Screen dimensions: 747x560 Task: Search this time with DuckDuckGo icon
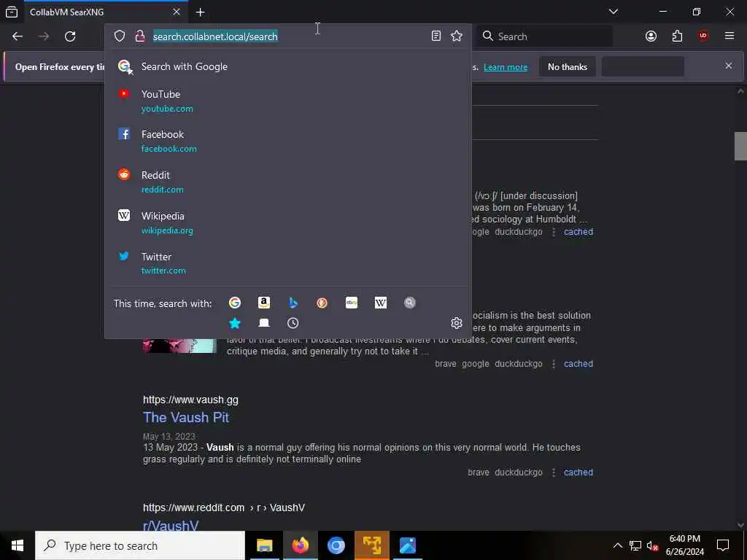point(322,303)
